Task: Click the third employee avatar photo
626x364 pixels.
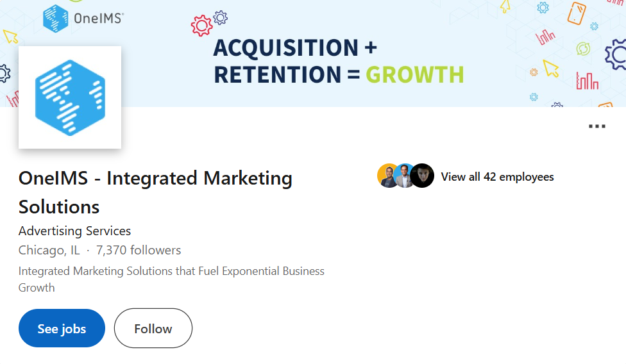Action: click(423, 176)
